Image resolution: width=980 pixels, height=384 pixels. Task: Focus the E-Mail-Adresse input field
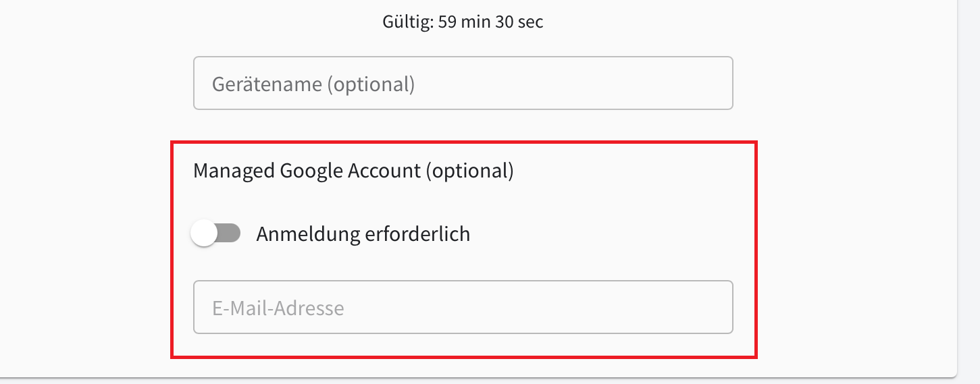click(463, 307)
